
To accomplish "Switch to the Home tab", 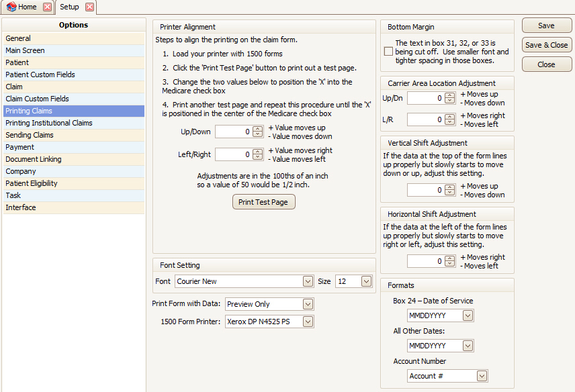I will (x=28, y=7).
